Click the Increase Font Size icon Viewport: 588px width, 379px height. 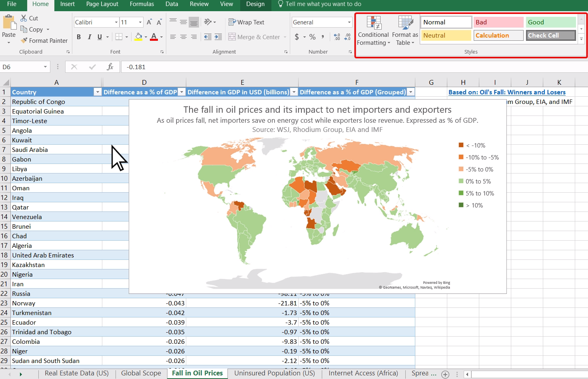[149, 22]
